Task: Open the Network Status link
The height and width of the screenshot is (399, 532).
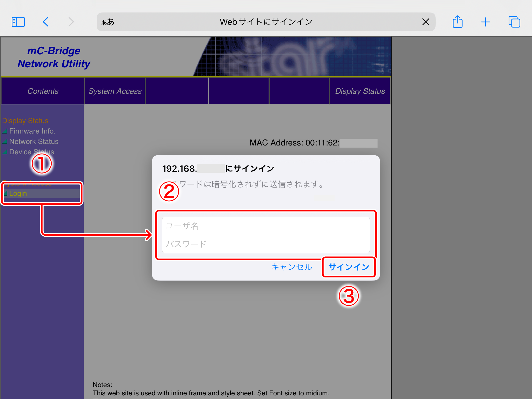Action: 34,142
